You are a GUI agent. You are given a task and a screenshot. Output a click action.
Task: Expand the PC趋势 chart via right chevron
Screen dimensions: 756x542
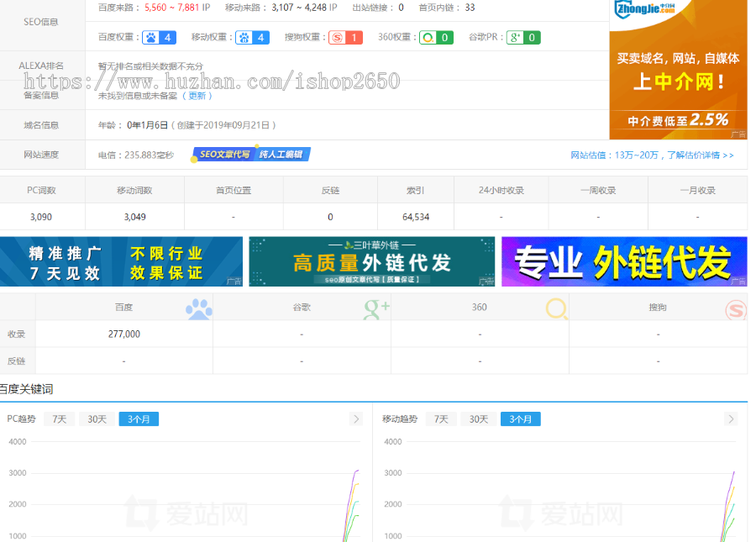tap(356, 418)
